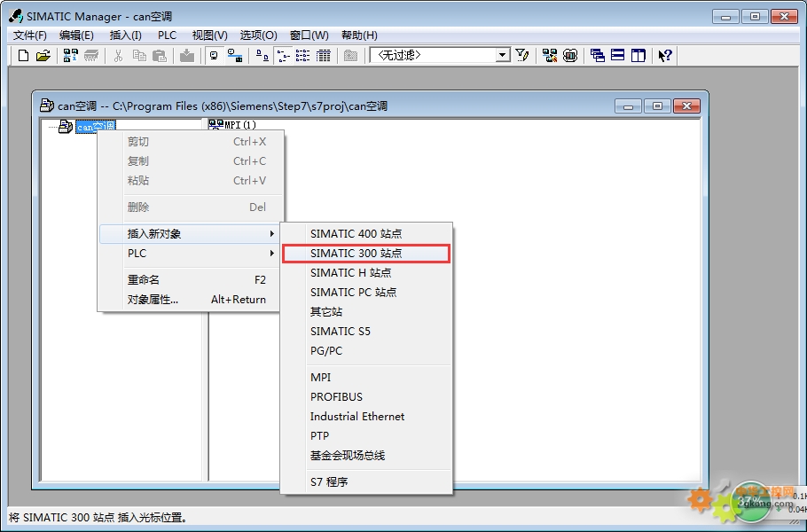This screenshot has width=807, height=532.
Task: Open the 插入(I) menu
Action: (x=125, y=35)
